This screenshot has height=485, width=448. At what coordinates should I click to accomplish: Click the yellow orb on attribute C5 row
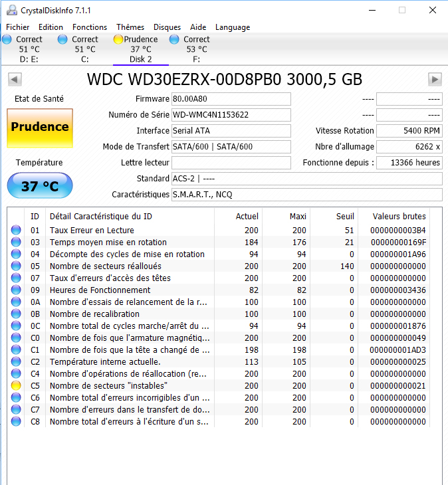[x=16, y=386]
